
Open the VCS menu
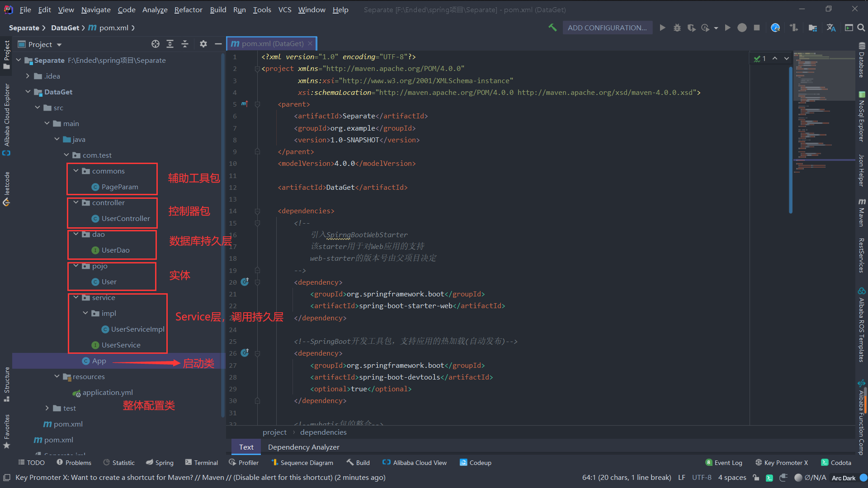[x=284, y=9]
